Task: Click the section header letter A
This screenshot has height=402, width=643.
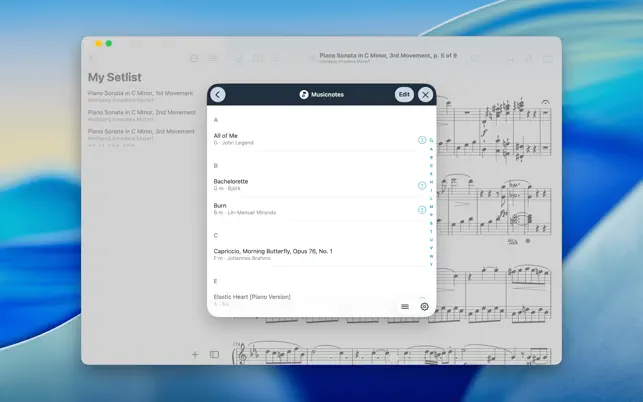Action: pyautogui.click(x=216, y=120)
